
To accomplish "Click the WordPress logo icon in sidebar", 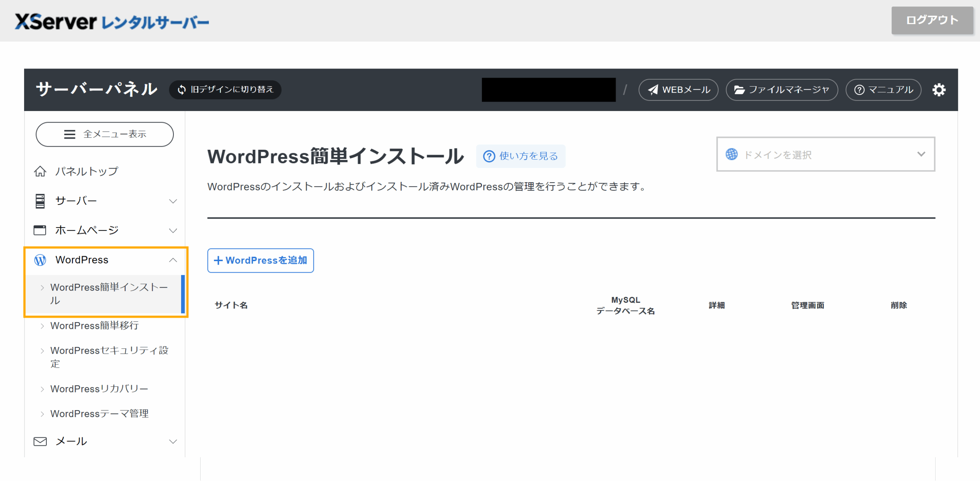I will pos(40,260).
